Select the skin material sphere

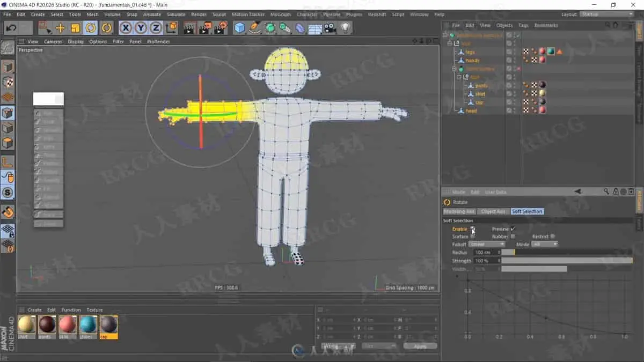pyautogui.click(x=68, y=325)
